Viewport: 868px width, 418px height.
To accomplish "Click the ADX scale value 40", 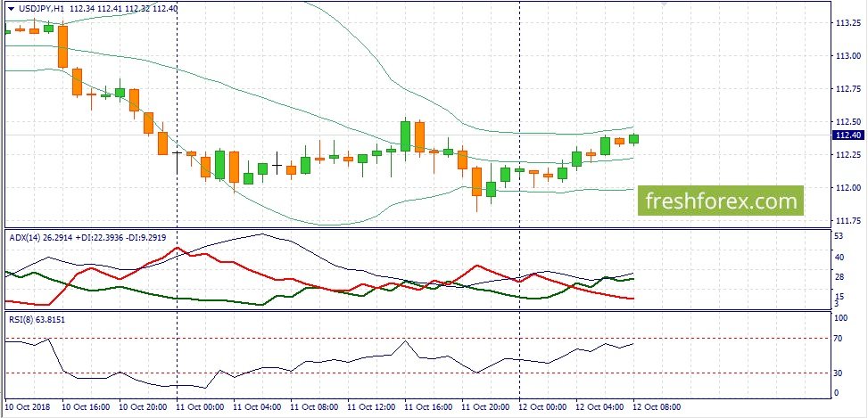I will [x=839, y=257].
